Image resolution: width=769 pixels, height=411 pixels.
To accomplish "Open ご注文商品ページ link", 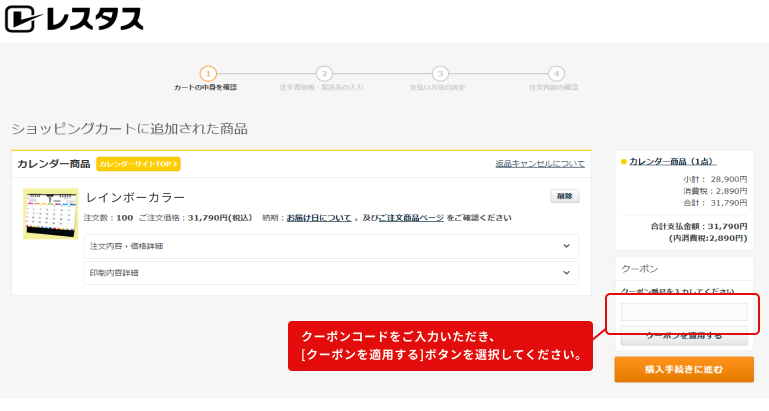I will pyautogui.click(x=411, y=218).
